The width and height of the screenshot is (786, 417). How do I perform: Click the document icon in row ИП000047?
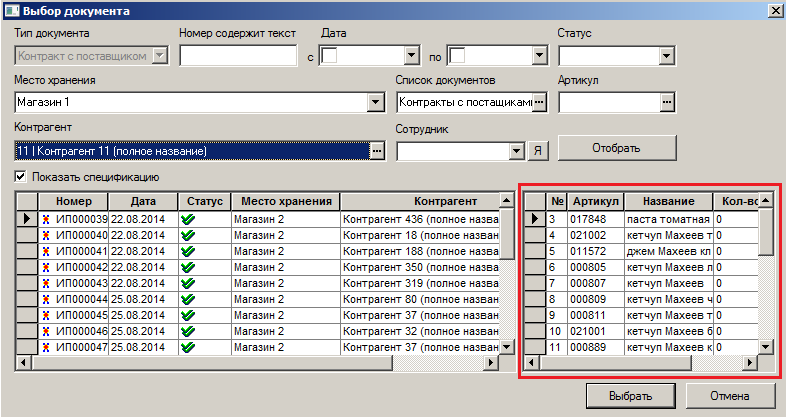tap(46, 347)
